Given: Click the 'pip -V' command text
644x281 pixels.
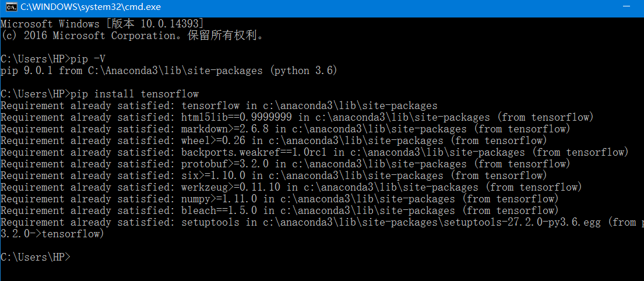Looking at the screenshot, I should click(86, 59).
